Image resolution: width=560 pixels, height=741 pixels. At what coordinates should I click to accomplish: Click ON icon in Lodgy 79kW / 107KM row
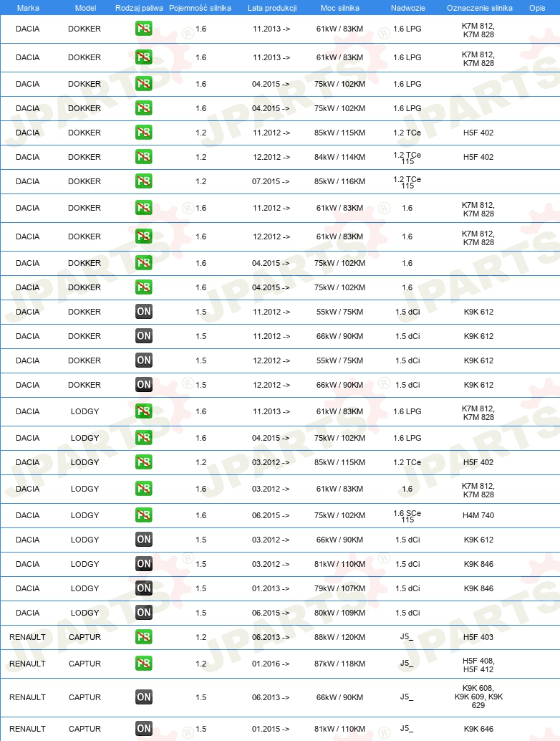[143, 588]
